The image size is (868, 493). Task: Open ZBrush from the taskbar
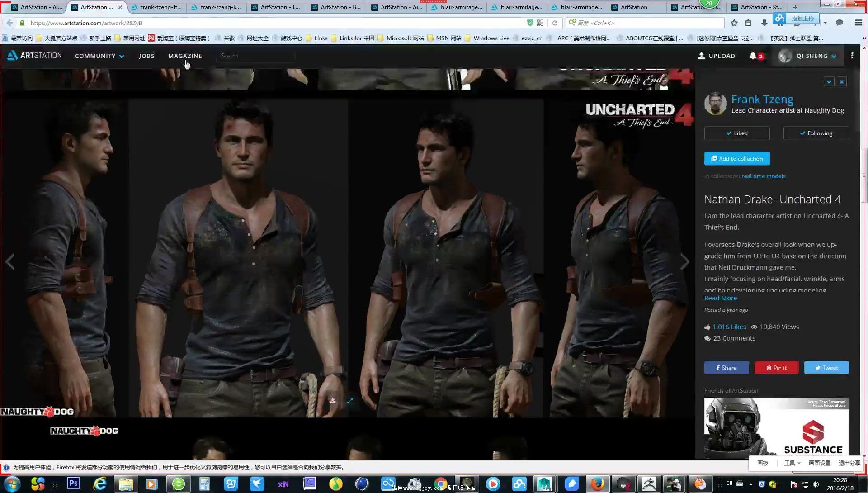pos(649,484)
